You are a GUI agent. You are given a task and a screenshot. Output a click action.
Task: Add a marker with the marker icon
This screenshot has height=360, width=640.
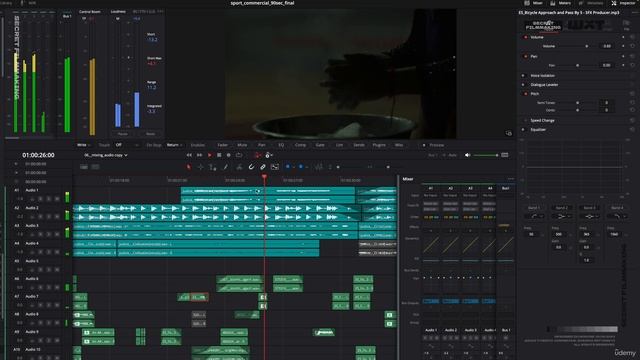coord(301,167)
